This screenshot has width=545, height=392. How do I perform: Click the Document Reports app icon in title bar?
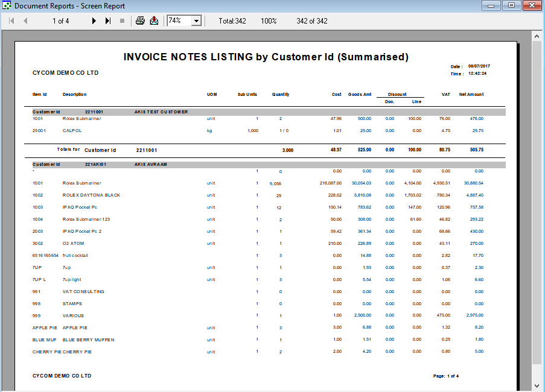7,6
